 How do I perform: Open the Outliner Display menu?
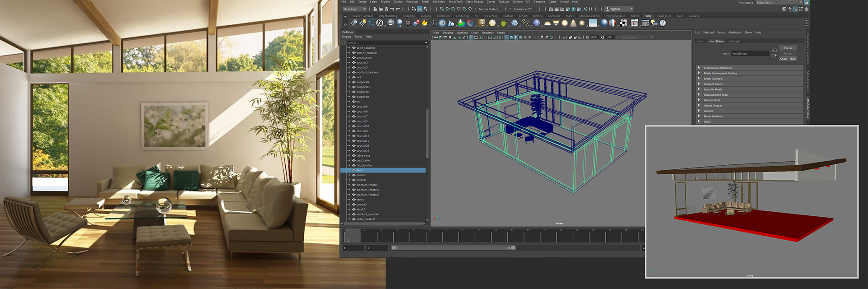346,37
